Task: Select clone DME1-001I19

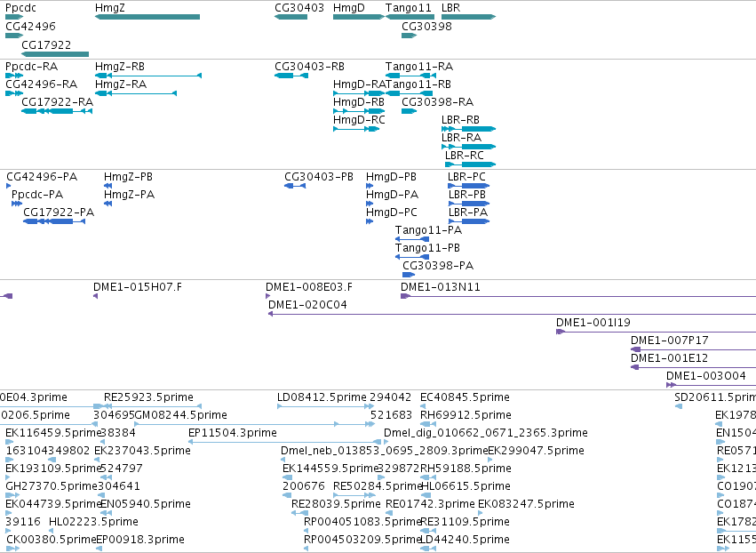Action: (593, 323)
